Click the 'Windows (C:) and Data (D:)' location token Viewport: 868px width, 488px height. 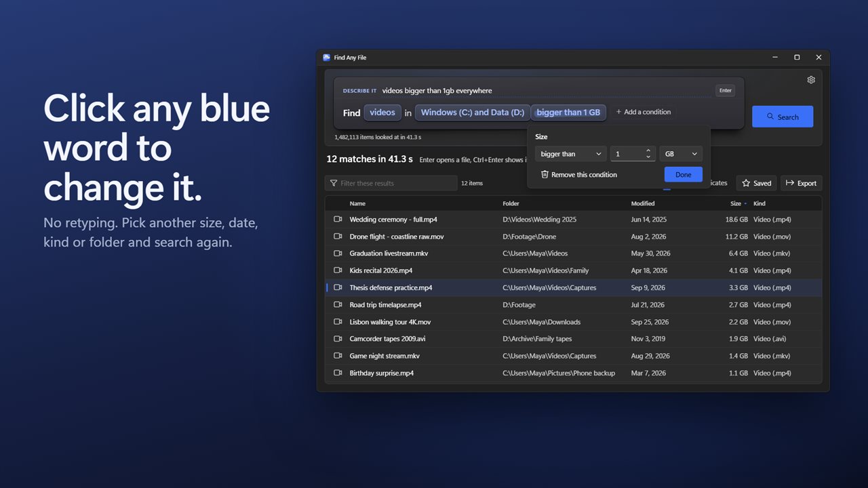click(x=472, y=113)
